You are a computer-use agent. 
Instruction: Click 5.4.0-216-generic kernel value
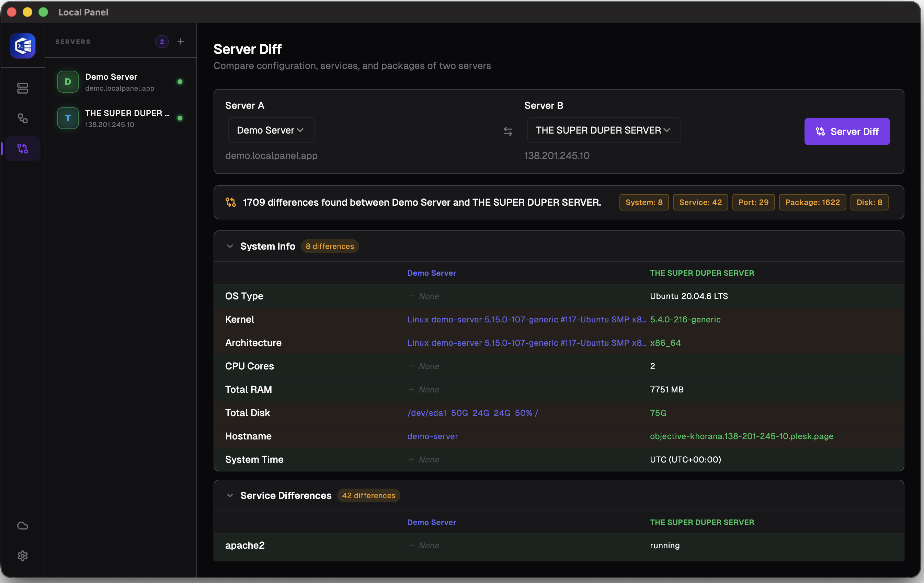pos(685,319)
